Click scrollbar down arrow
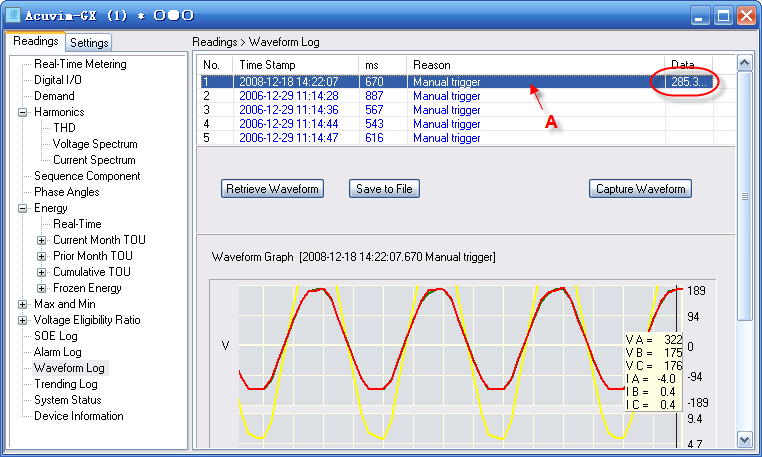Viewport: 762px width, 457px height. [745, 439]
